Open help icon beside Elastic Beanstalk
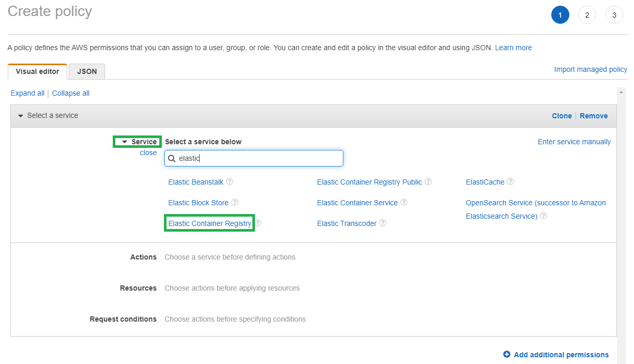 click(230, 182)
